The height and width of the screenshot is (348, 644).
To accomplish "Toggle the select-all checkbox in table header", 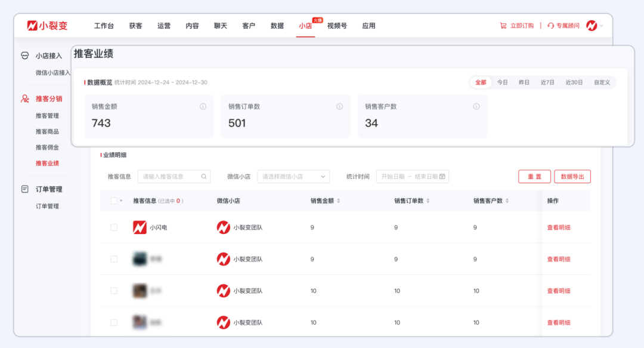I will tap(113, 201).
